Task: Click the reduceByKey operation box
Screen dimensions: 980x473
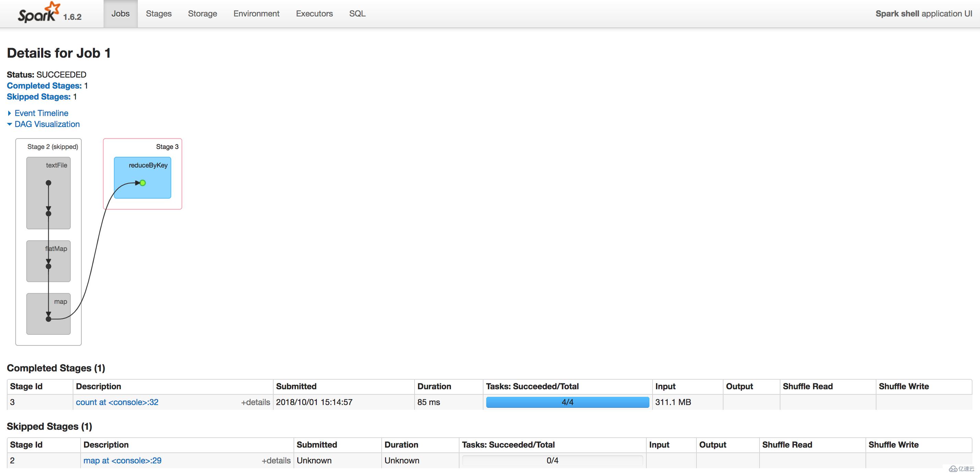Action: pos(143,177)
